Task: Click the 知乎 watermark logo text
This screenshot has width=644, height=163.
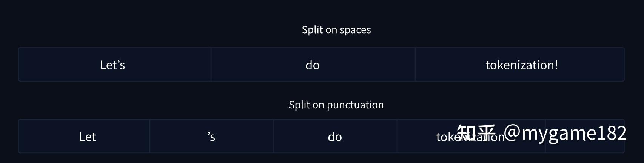Action: click(x=476, y=132)
